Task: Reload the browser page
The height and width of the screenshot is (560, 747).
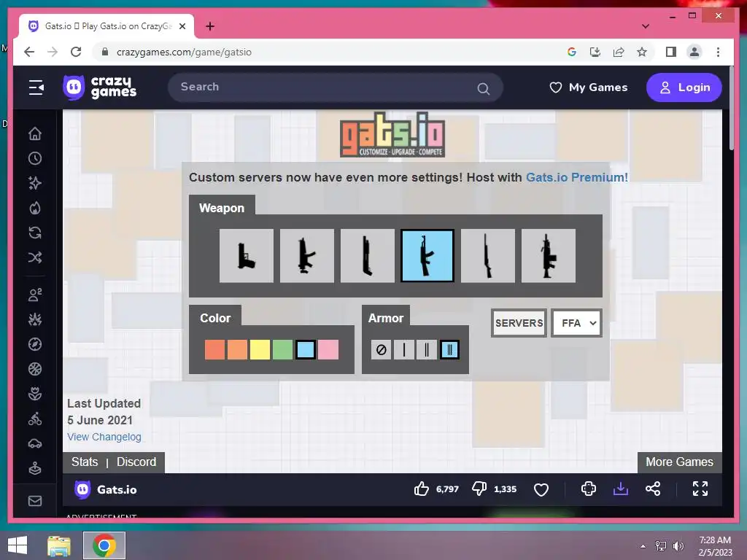Action: [x=76, y=52]
